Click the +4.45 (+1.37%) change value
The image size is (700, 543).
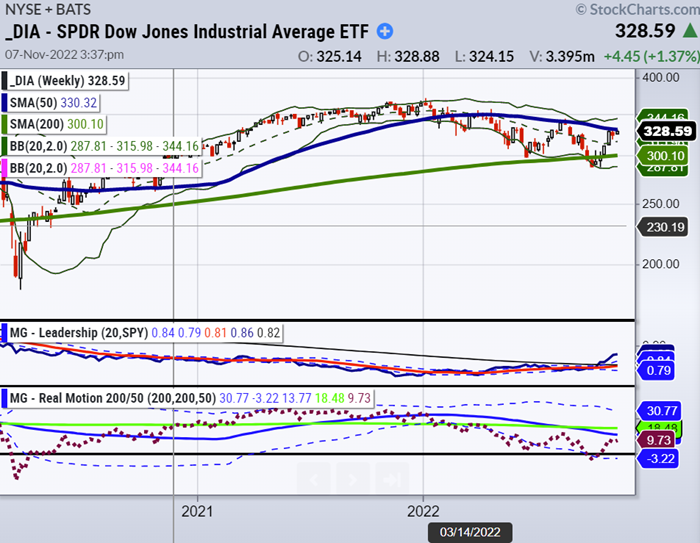(x=652, y=57)
